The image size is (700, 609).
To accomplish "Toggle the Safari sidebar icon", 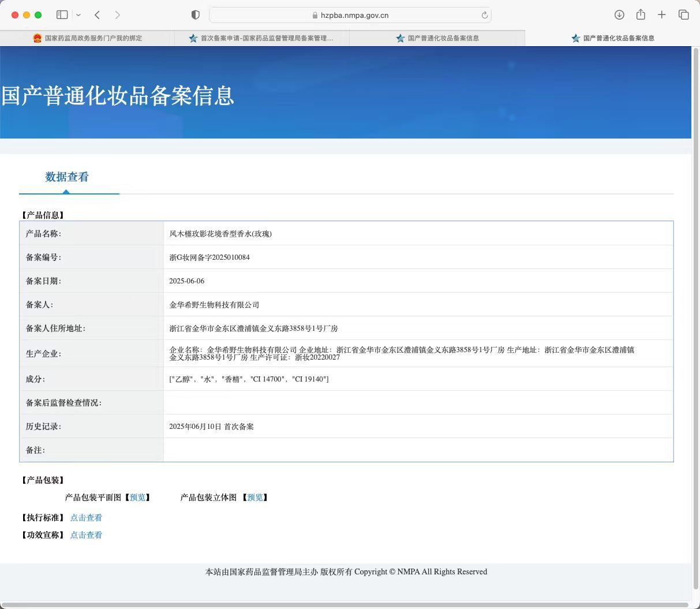I will coord(62,15).
